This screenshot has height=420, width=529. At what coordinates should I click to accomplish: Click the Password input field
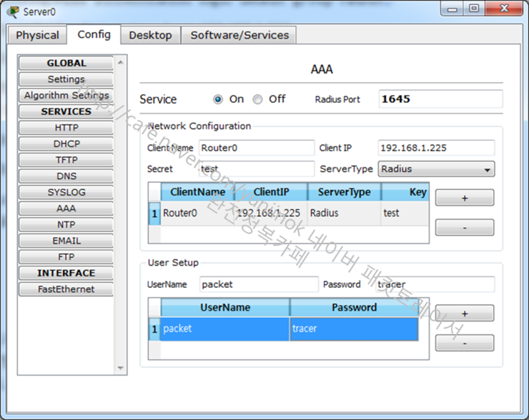[435, 284]
